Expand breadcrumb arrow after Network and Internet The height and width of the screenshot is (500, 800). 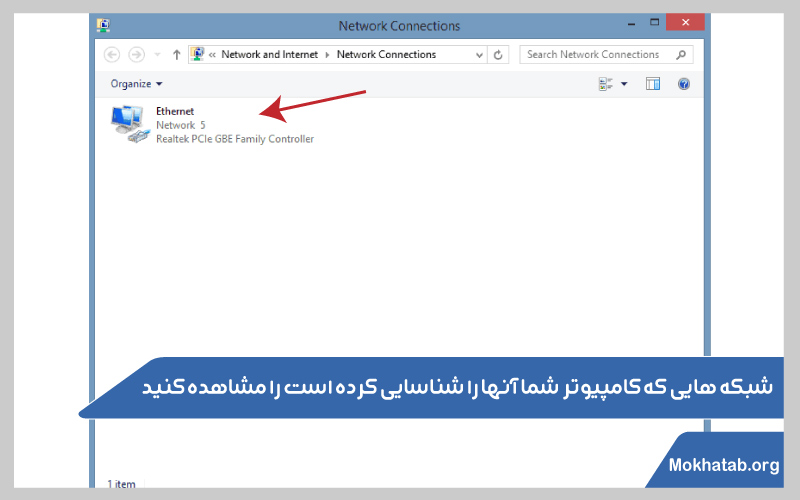tap(328, 55)
